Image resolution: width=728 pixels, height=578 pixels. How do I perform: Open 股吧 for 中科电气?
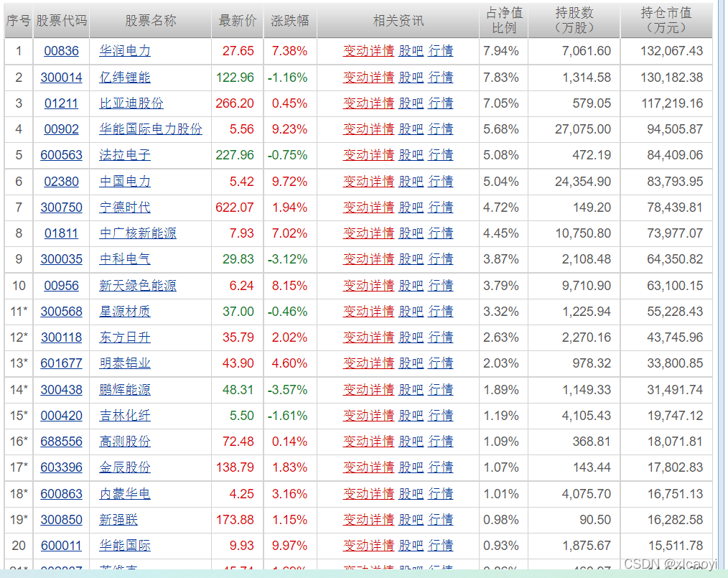point(411,259)
